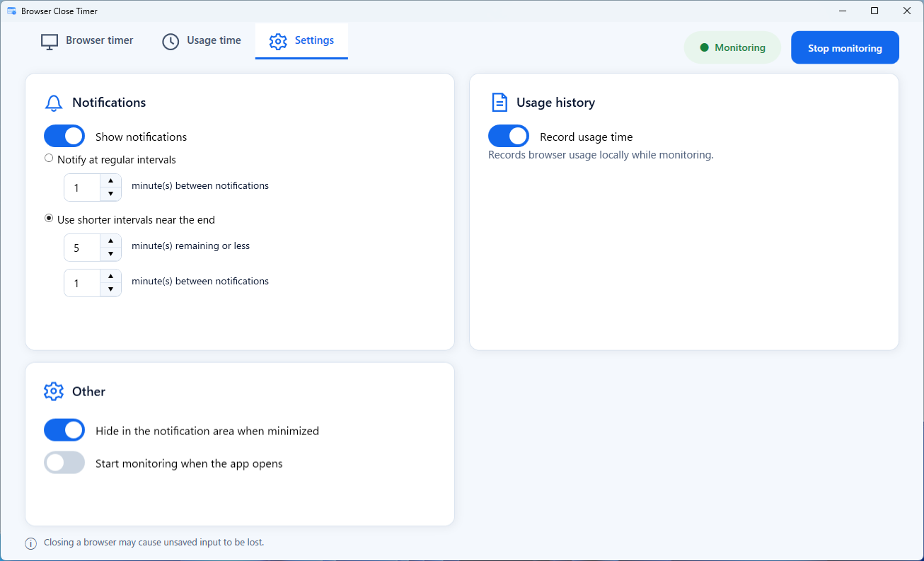Click the green Monitoring status indicator

[x=732, y=47]
